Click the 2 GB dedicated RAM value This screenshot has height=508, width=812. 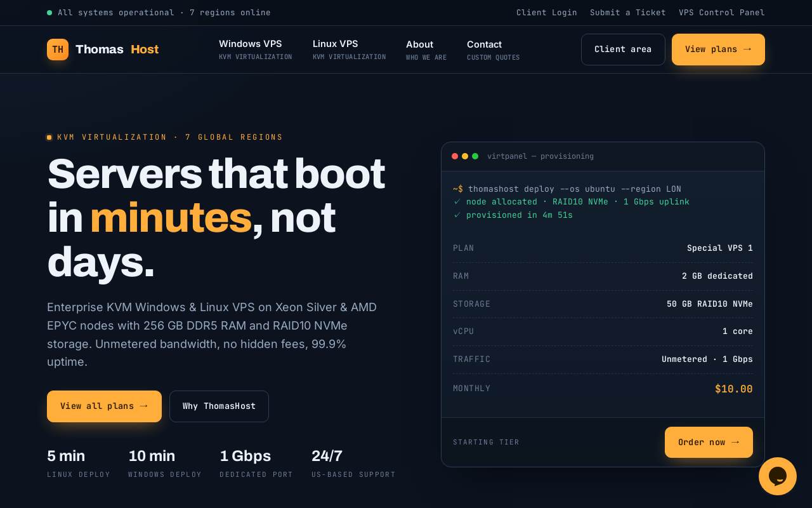click(x=717, y=276)
